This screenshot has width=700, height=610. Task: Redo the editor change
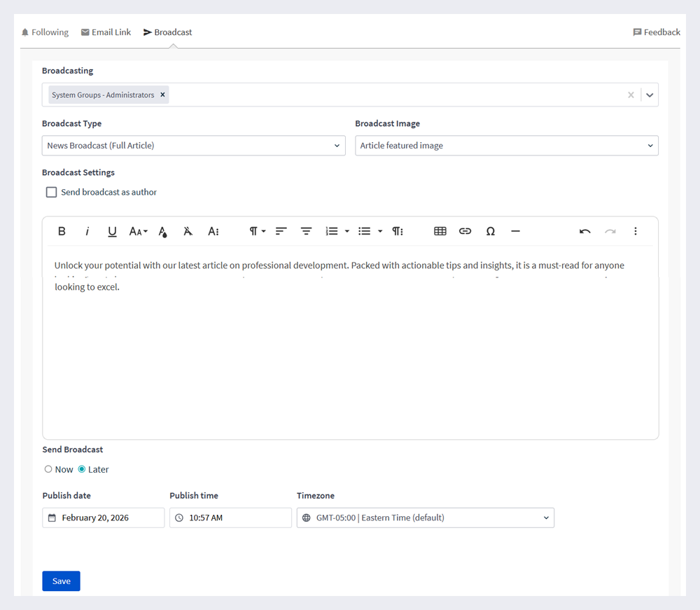(x=610, y=231)
